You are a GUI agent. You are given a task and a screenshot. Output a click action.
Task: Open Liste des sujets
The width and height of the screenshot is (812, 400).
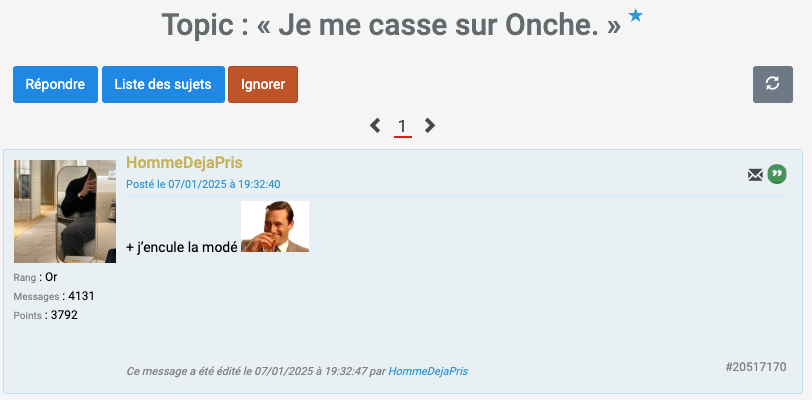(x=163, y=84)
